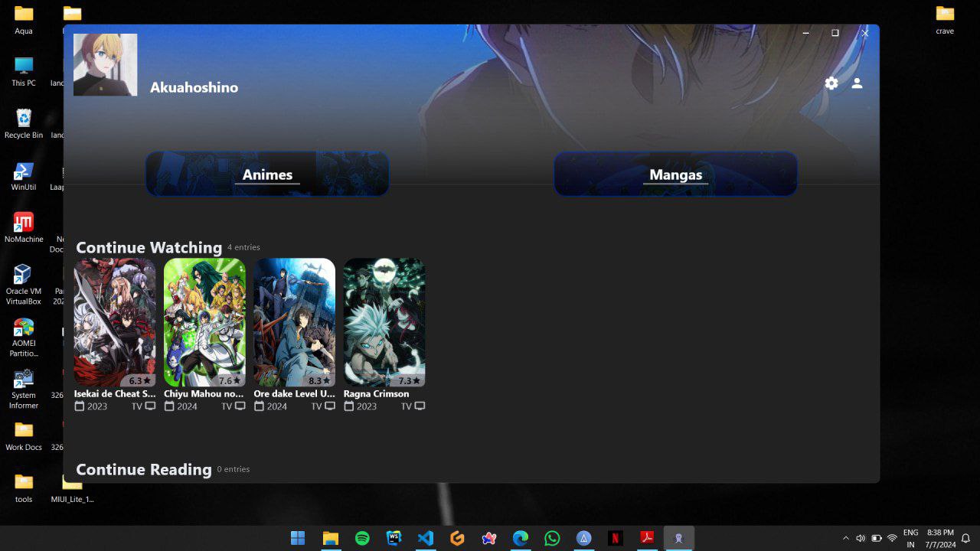The height and width of the screenshot is (551, 980).
Task: Open WhatsApp from the taskbar
Action: pyautogui.click(x=552, y=538)
